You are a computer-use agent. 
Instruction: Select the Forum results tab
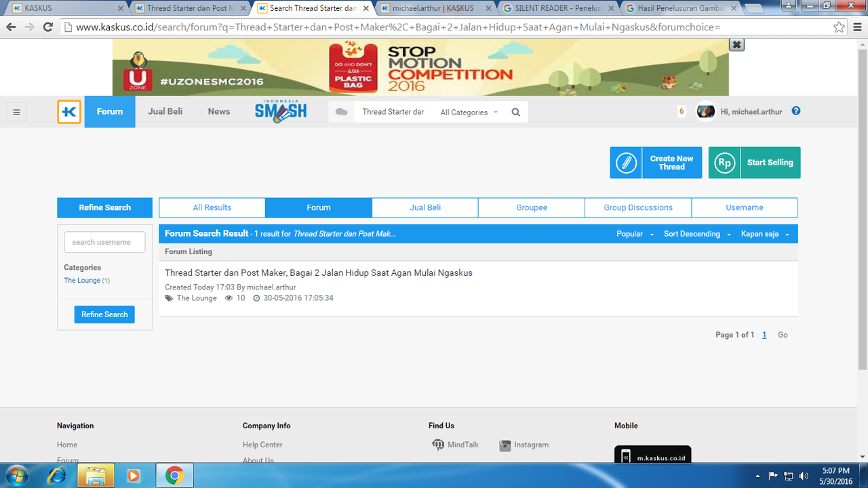coord(319,207)
